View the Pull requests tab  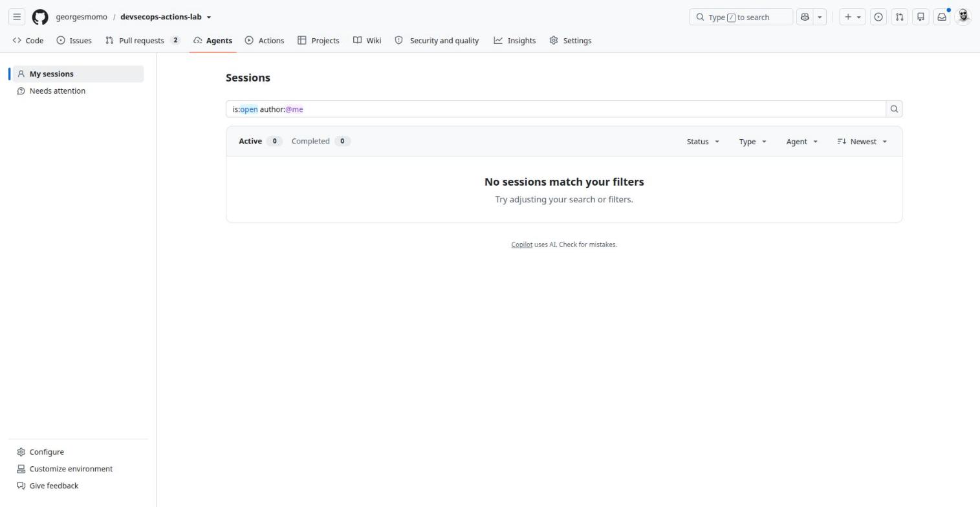click(x=142, y=40)
